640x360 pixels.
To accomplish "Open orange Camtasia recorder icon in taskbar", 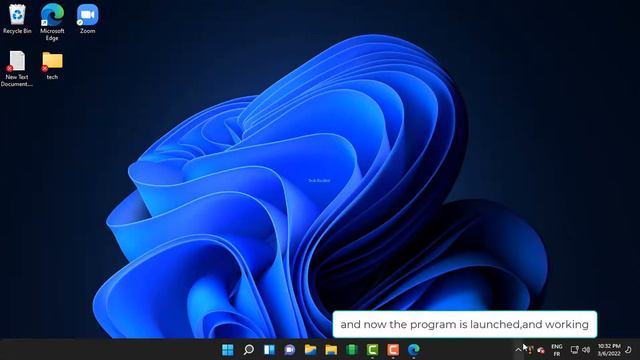I will [393, 350].
